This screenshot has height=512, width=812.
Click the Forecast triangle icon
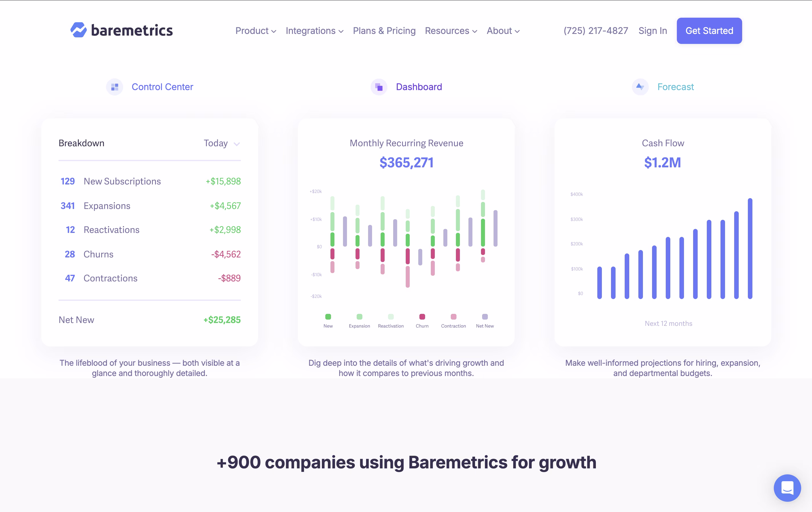640,87
